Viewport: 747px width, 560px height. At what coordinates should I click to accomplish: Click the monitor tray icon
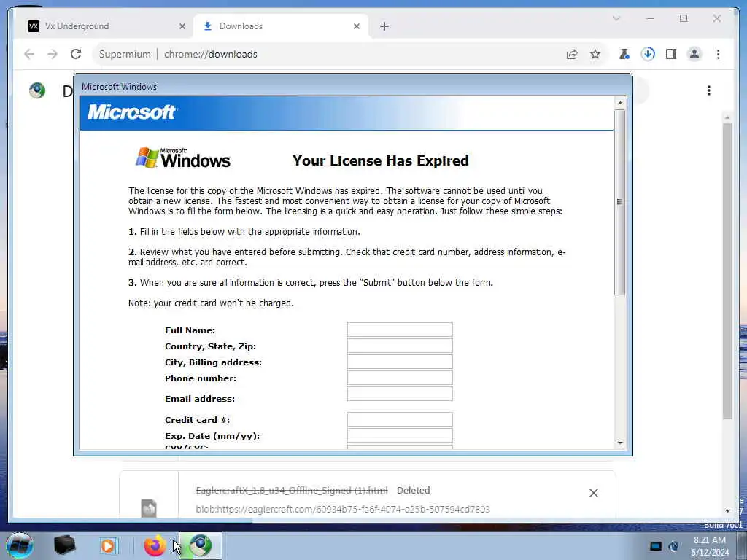(x=656, y=546)
